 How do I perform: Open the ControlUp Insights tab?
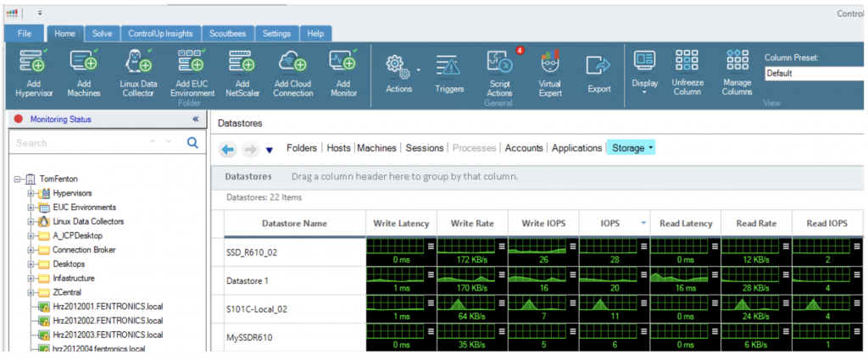[x=160, y=33]
